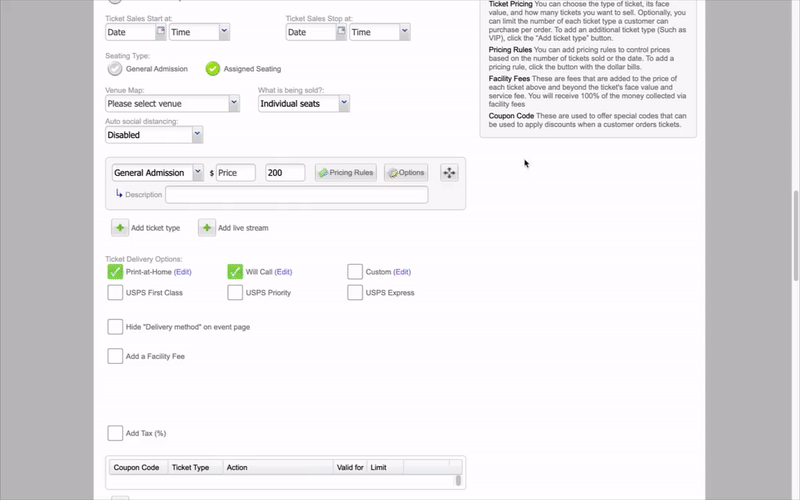Select General Admission seating type
The height and width of the screenshot is (500, 800).
115,68
